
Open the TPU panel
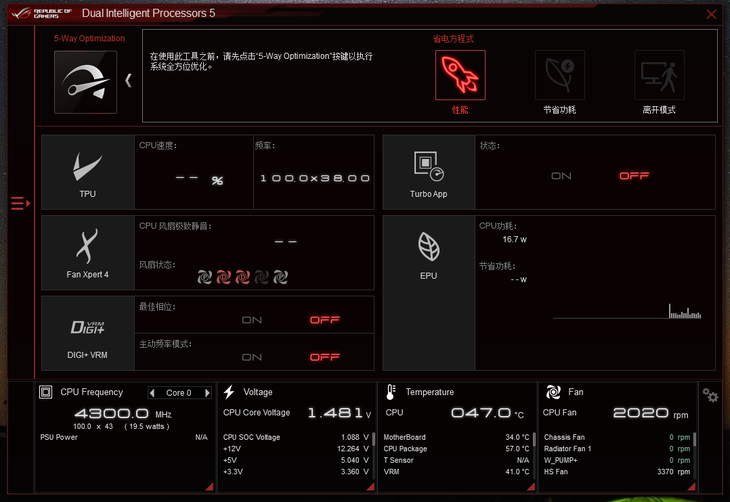pos(88,172)
